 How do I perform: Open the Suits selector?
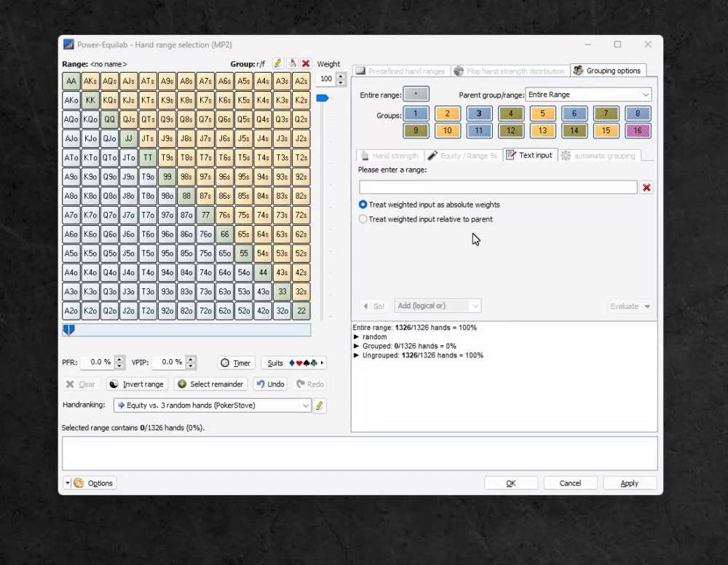(x=294, y=363)
